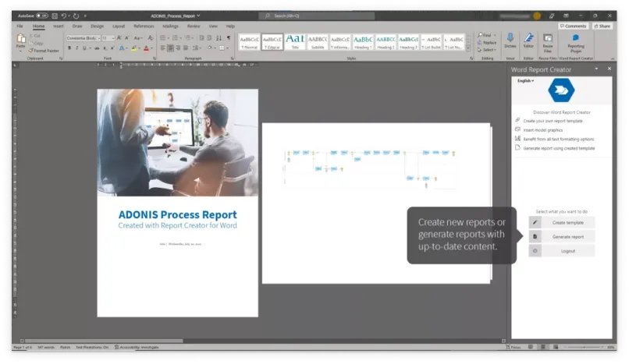The image size is (629, 364).
Task: Click the Generate report button
Action: click(562, 237)
